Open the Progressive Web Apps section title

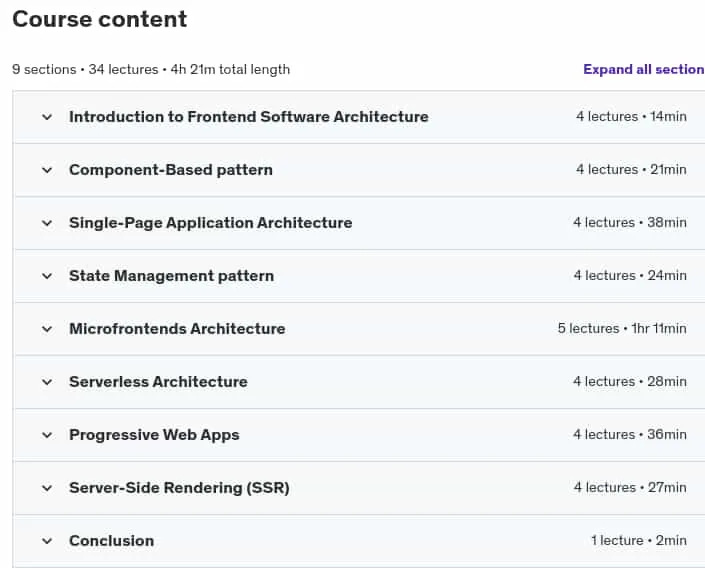point(154,435)
